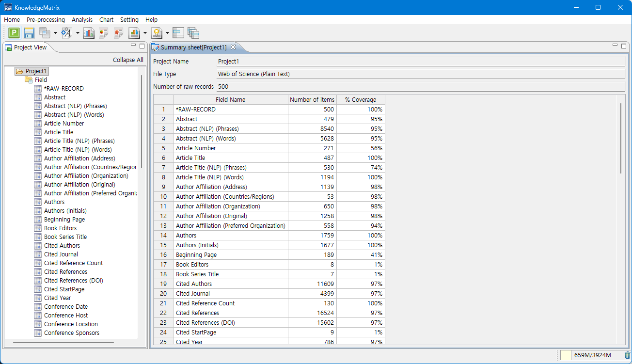Image resolution: width=632 pixels, height=364 pixels.
Task: Maximize the Project View panel
Action: click(x=142, y=46)
